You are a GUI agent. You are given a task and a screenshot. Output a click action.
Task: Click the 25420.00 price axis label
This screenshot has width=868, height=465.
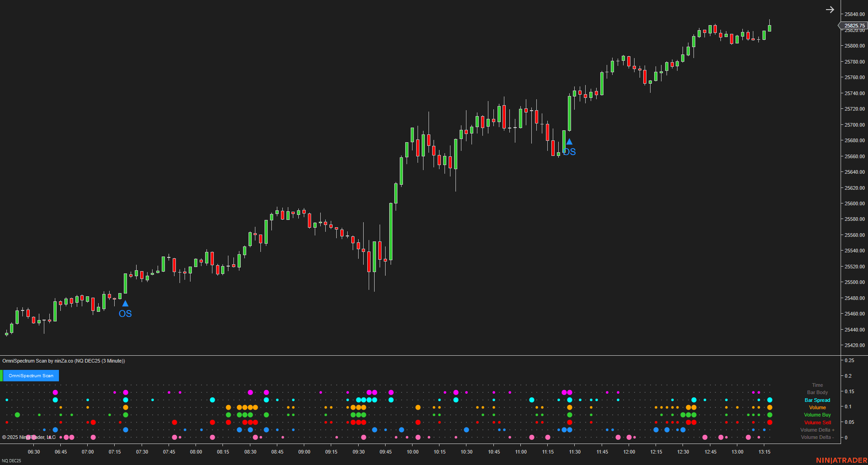[854, 345]
